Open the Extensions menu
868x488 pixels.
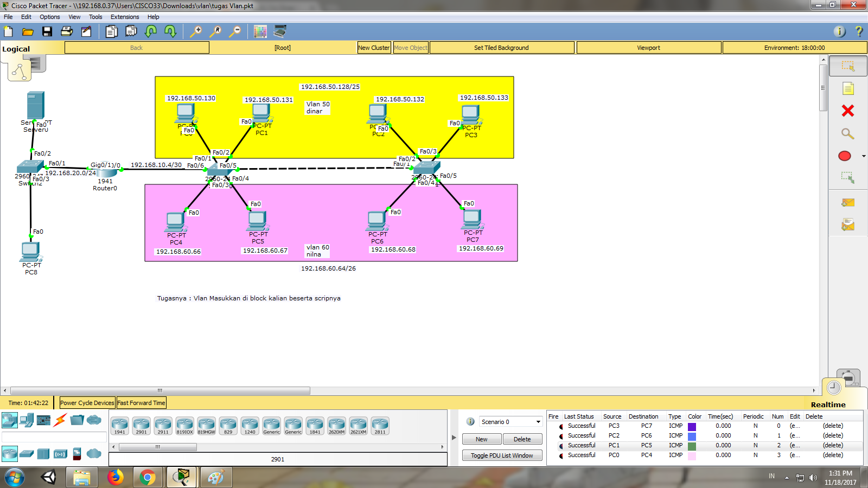[x=124, y=17]
